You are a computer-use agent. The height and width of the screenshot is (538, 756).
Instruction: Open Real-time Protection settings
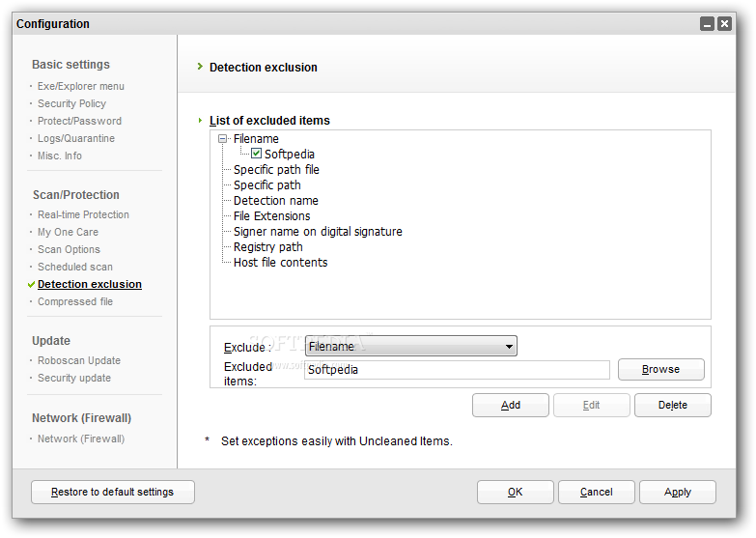tap(83, 214)
